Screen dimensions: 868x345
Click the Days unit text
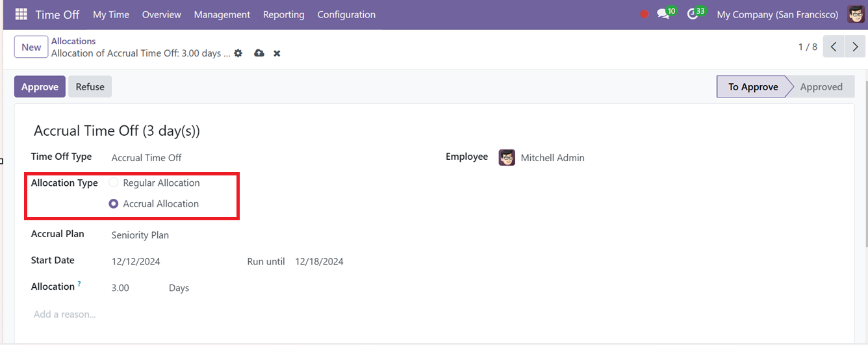point(179,288)
